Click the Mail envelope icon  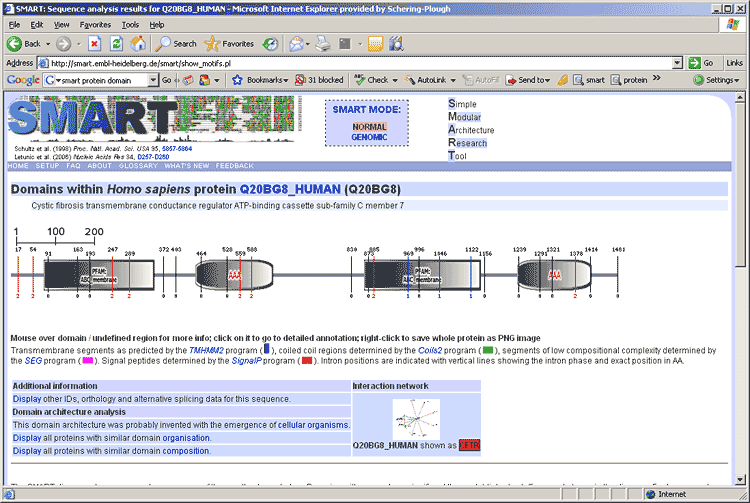(x=296, y=44)
